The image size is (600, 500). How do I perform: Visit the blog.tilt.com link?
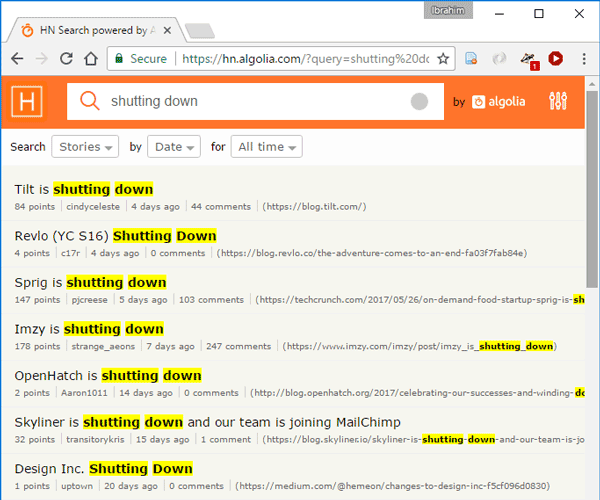point(314,207)
